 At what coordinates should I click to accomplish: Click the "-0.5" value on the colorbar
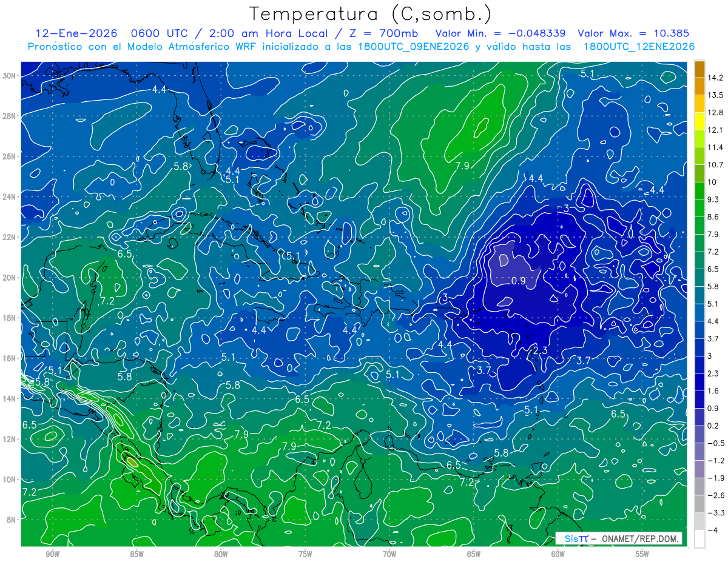click(x=716, y=443)
